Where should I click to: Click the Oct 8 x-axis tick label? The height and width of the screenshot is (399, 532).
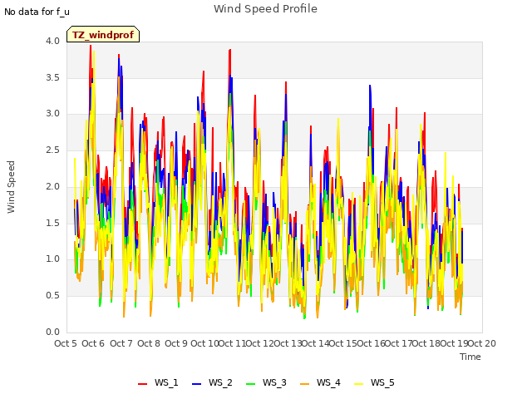coord(149,343)
